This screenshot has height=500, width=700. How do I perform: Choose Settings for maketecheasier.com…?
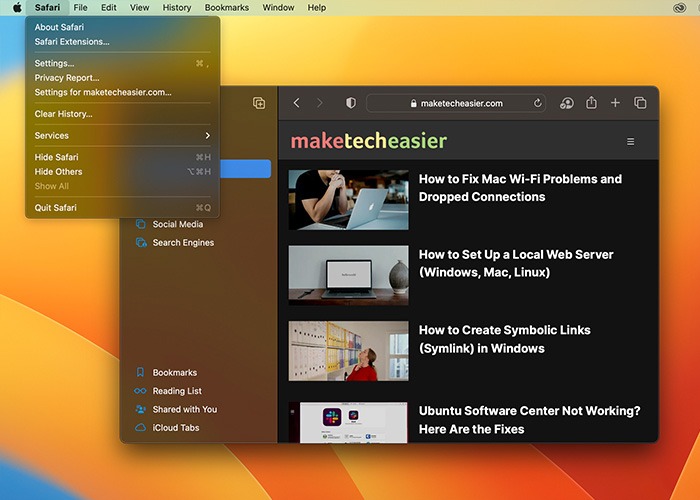click(x=122, y=92)
